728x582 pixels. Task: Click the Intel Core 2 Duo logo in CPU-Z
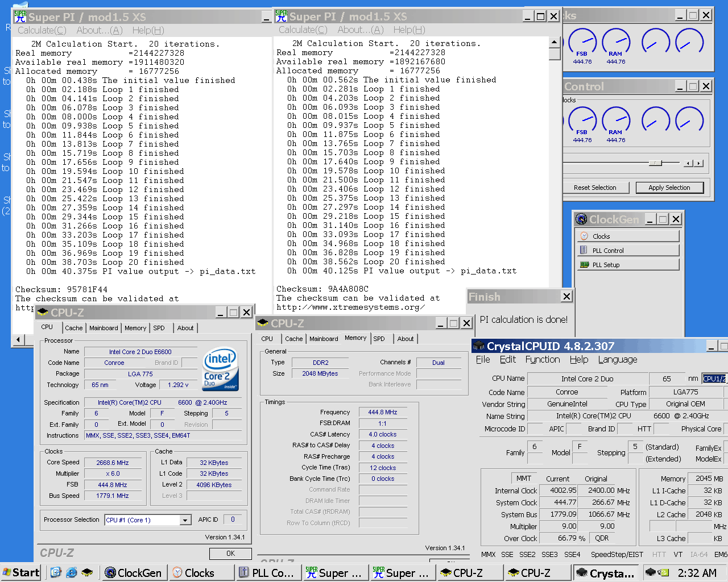pos(221,369)
